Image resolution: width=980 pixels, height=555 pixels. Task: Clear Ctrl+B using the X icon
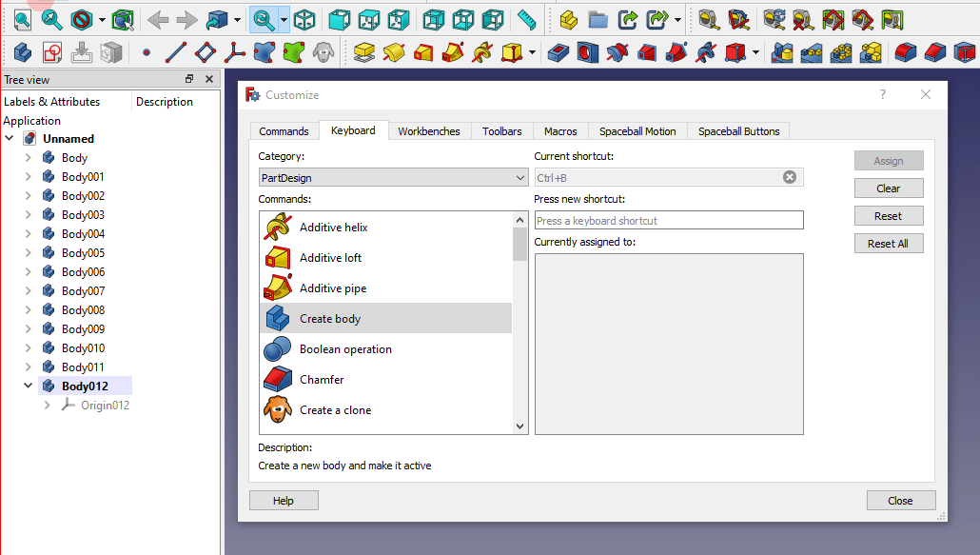[790, 177]
